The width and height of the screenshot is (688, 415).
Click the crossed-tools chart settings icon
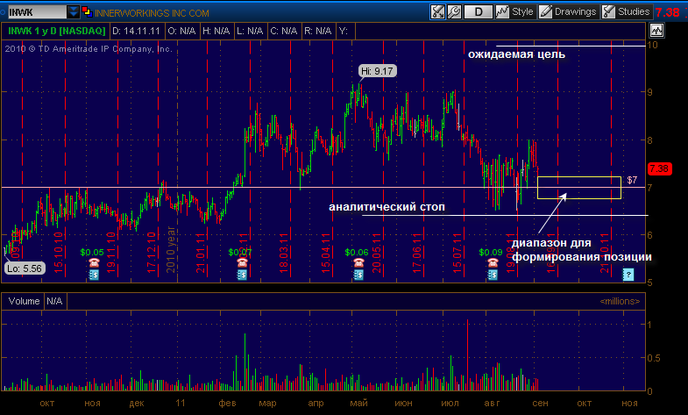[x=437, y=12]
